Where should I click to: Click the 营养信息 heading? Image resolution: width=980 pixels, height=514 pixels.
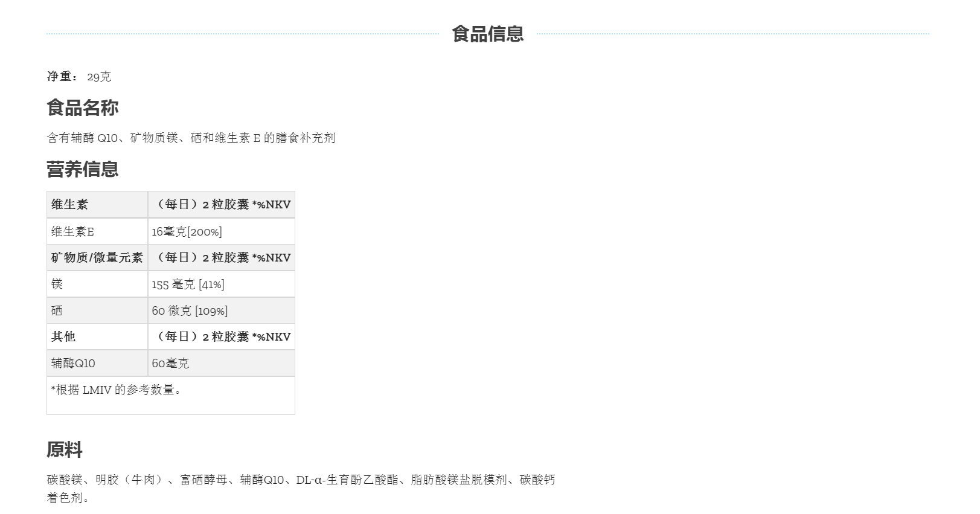click(83, 169)
